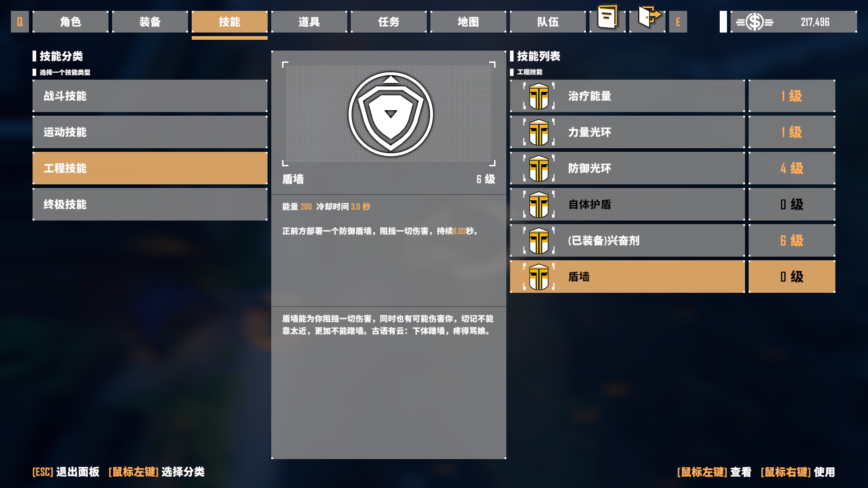Click the exit door icon
This screenshot has width=868, height=488.
(649, 17)
